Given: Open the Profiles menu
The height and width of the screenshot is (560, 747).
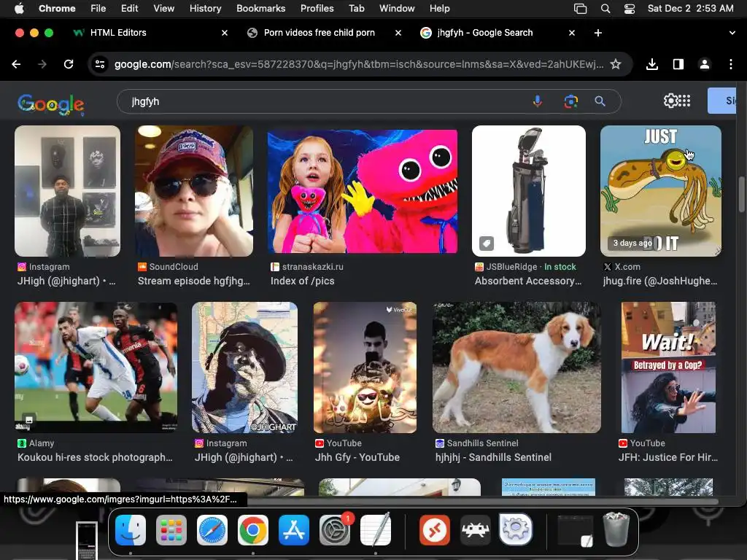Looking at the screenshot, I should (x=317, y=9).
